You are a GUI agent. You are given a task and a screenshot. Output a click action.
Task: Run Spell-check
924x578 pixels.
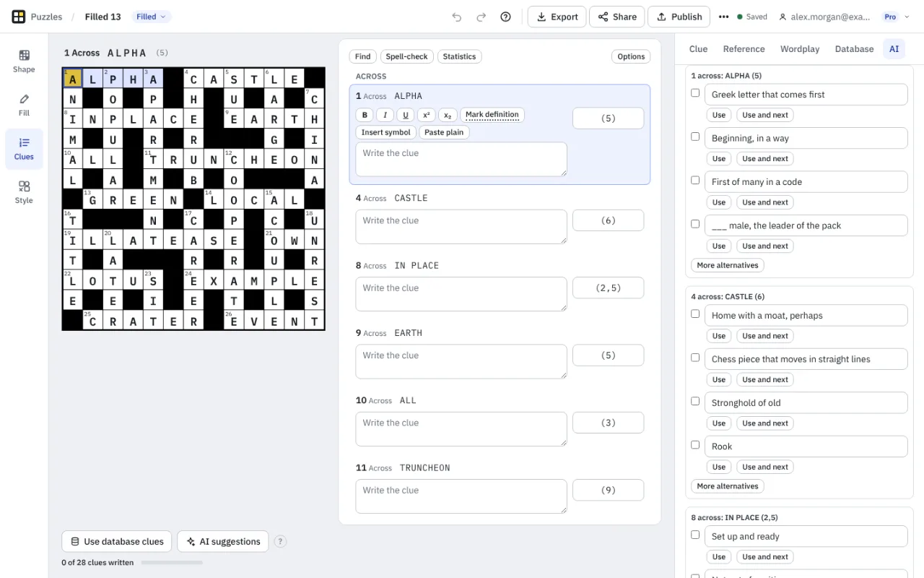click(406, 56)
